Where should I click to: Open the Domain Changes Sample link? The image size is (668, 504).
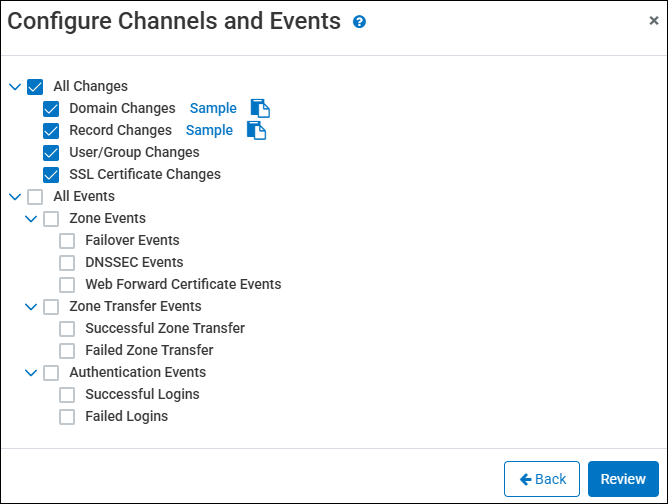pyautogui.click(x=213, y=108)
